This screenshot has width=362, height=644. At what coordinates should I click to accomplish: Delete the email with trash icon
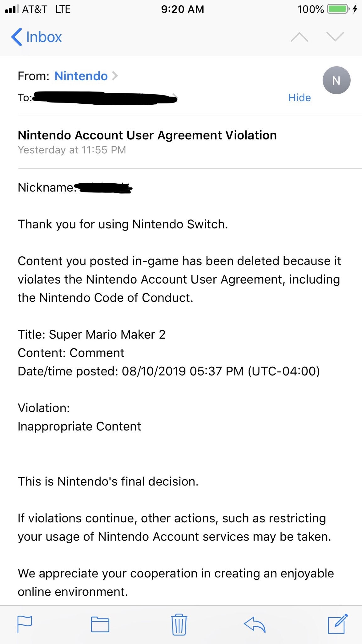point(179,624)
